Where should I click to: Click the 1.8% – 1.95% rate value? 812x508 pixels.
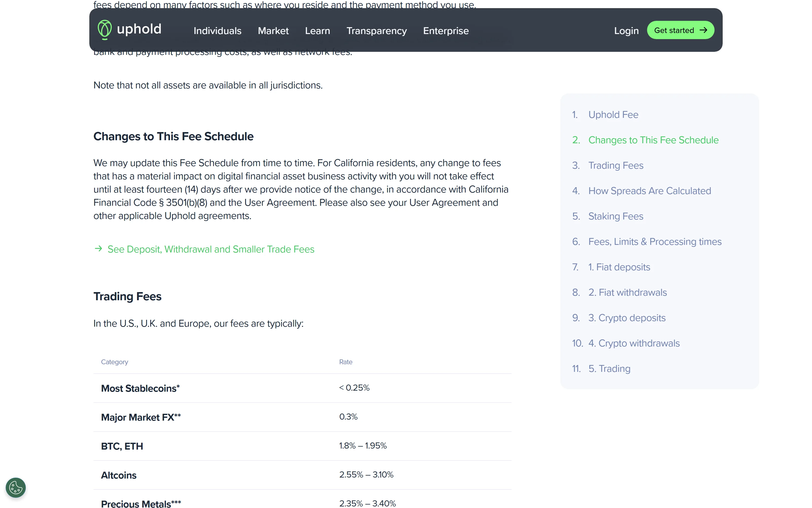coord(363,446)
